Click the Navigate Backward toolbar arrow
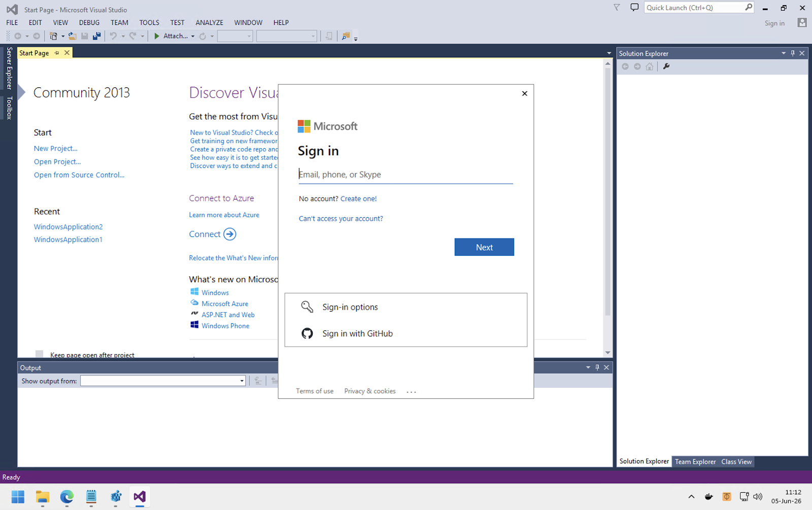The height and width of the screenshot is (510, 812). 18,36
